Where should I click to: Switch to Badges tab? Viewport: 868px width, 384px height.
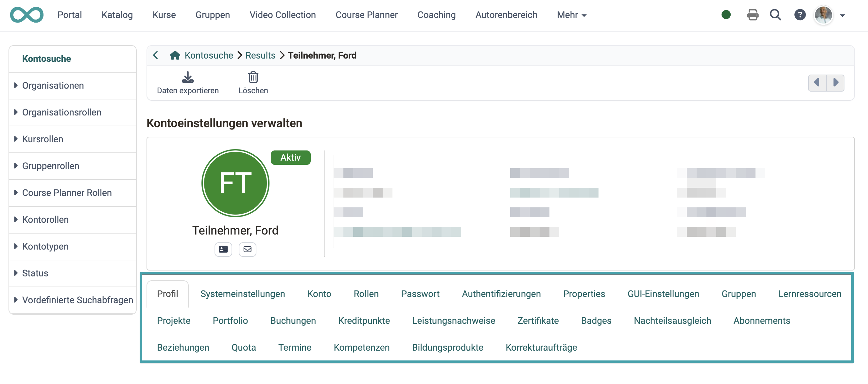click(596, 321)
